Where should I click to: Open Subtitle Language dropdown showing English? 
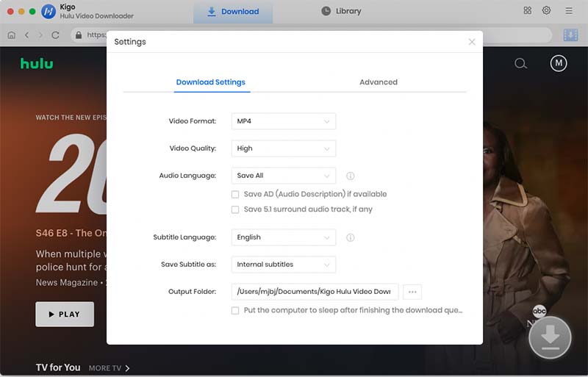[x=284, y=237]
